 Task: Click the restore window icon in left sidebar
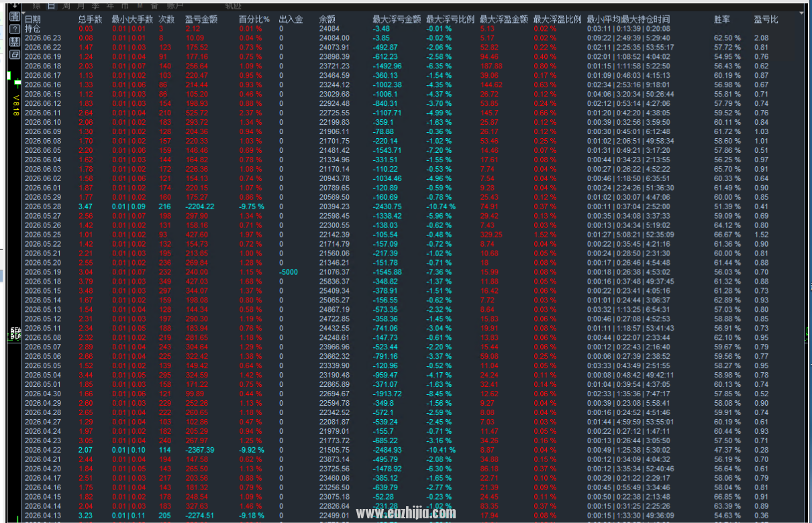tap(14, 55)
